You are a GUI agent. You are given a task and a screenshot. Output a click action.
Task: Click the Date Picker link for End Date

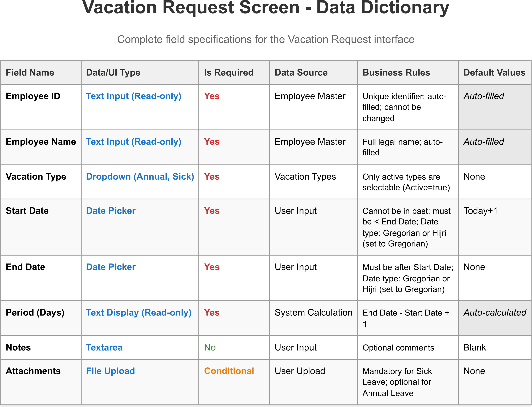pos(111,267)
